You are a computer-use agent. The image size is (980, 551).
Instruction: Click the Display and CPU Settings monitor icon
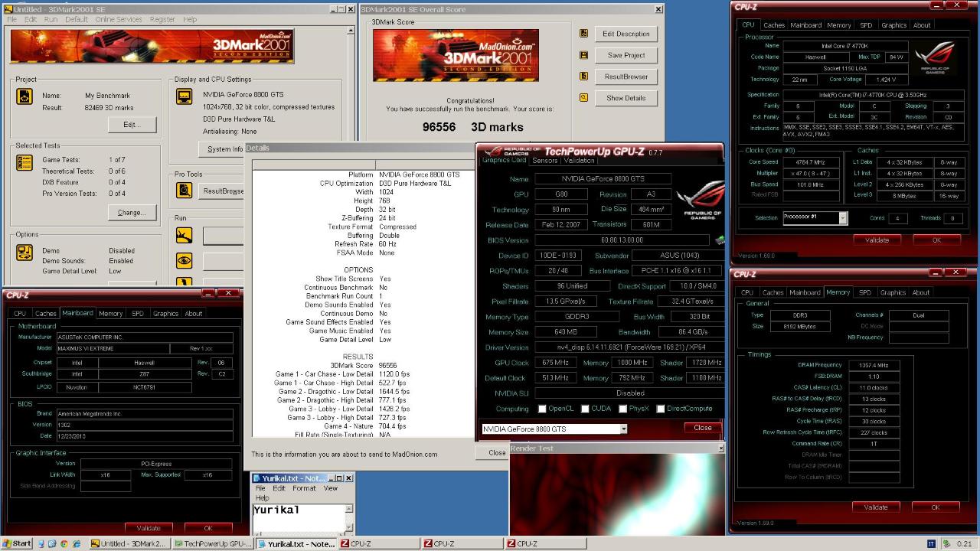pyautogui.click(x=184, y=96)
